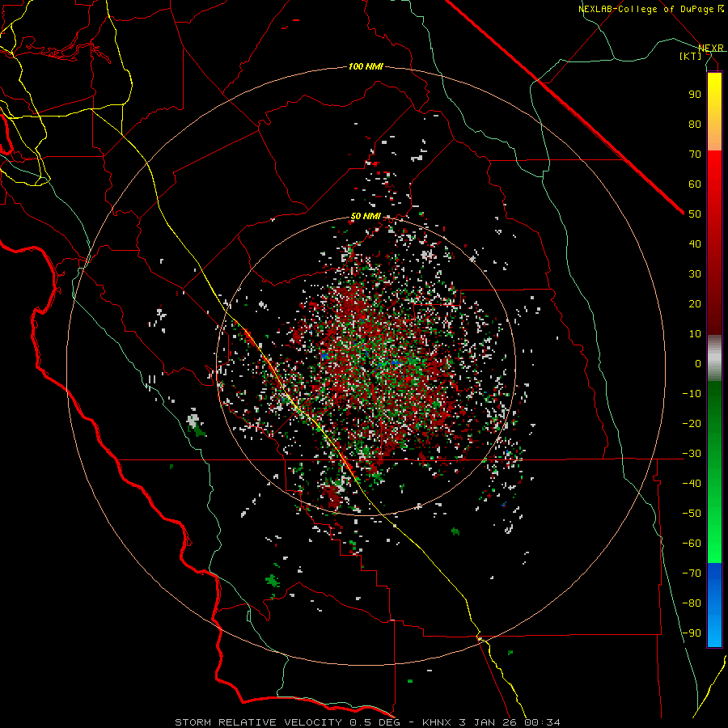Select the positive 20 knot scale label

click(x=695, y=303)
